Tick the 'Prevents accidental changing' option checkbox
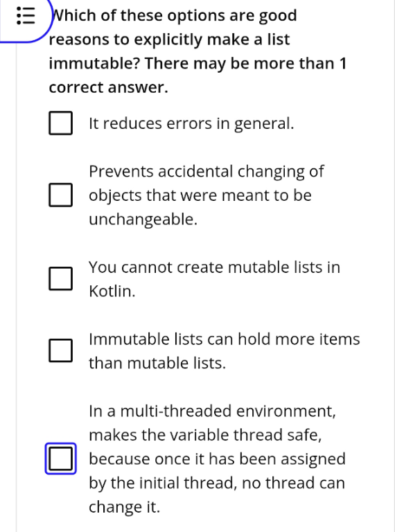 tap(61, 195)
